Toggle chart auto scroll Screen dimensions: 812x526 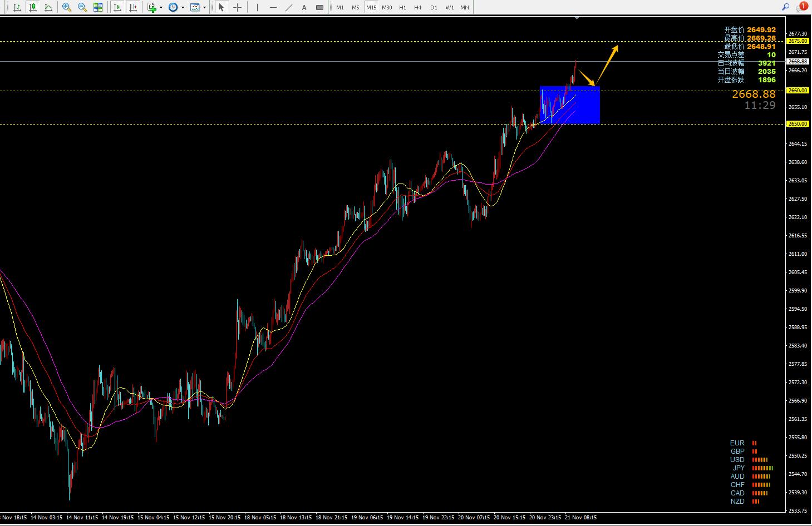tap(117, 7)
